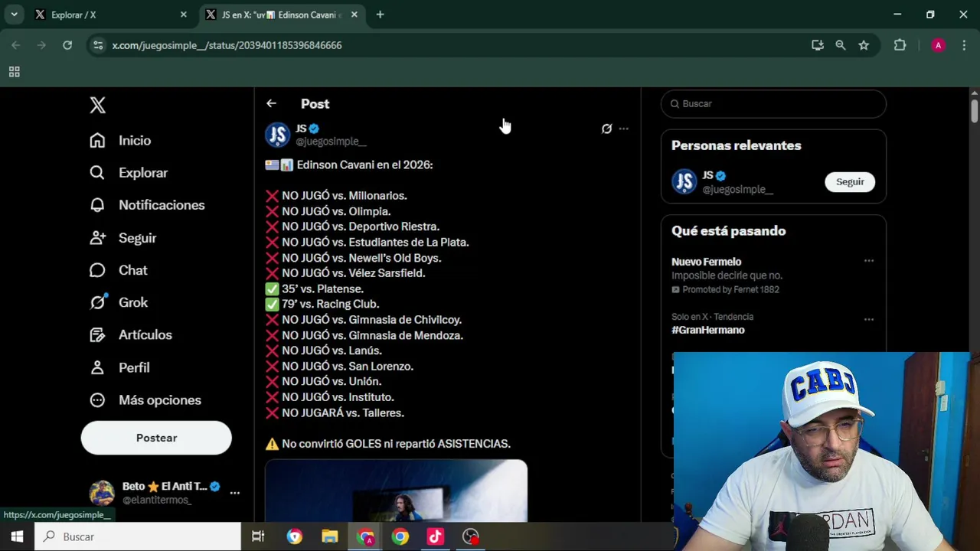Open Más opciones circle icon

[97, 400]
